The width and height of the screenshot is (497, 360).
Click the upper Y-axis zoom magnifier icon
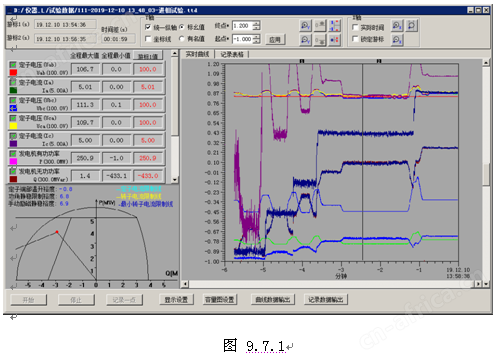pyautogui.click(x=306, y=26)
